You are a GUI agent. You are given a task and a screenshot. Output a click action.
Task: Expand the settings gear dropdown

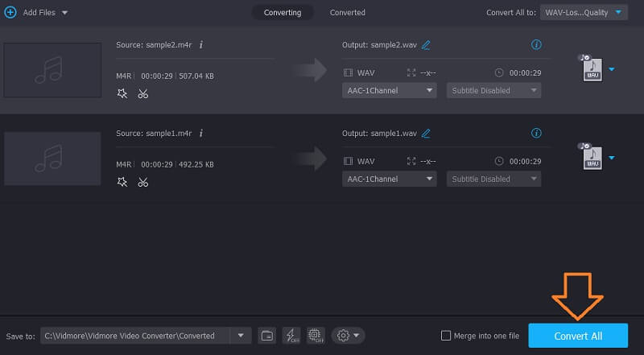click(x=349, y=335)
